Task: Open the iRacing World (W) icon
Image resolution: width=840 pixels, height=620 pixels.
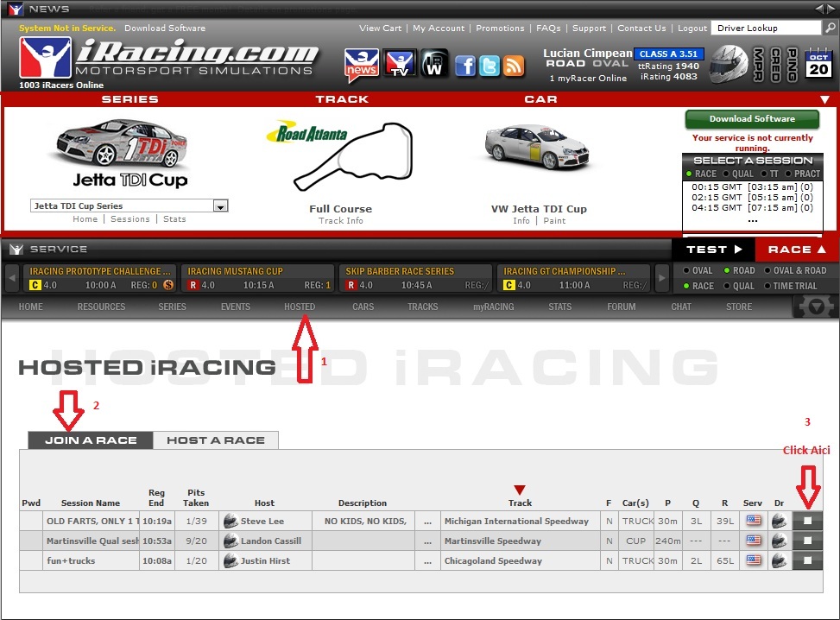Action: [434, 63]
